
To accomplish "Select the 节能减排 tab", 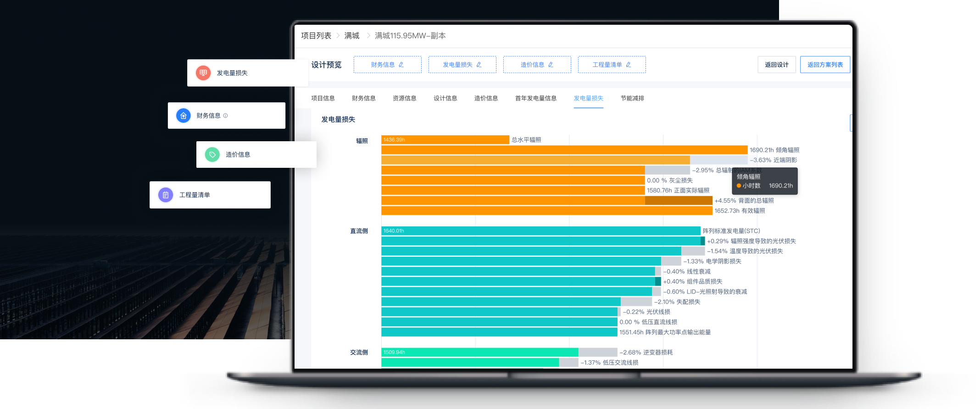I will [x=632, y=98].
